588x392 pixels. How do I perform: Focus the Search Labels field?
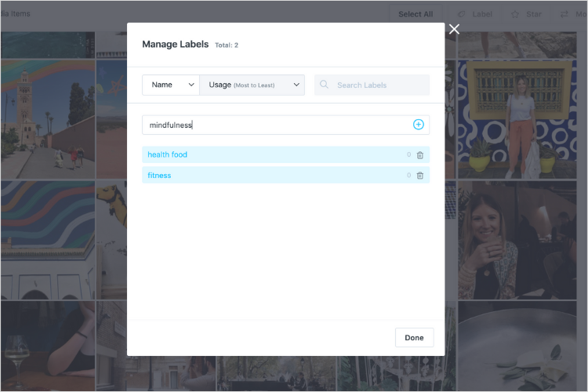(372, 85)
